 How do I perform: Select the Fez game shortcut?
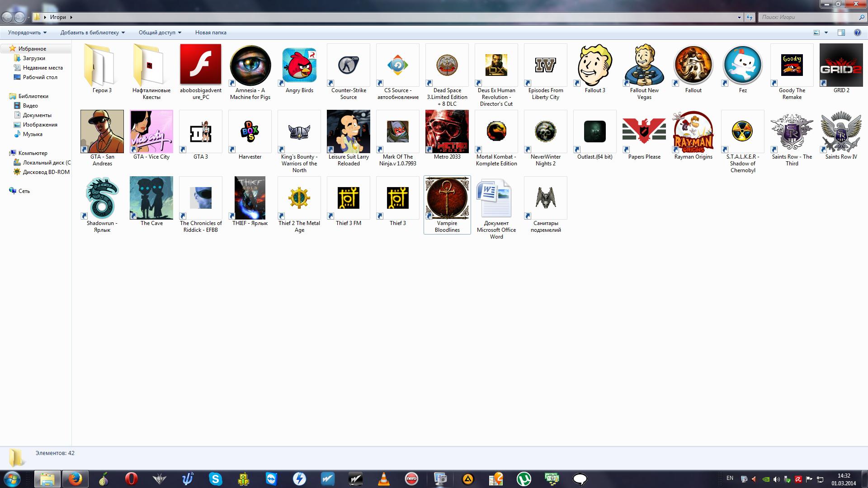click(x=742, y=66)
